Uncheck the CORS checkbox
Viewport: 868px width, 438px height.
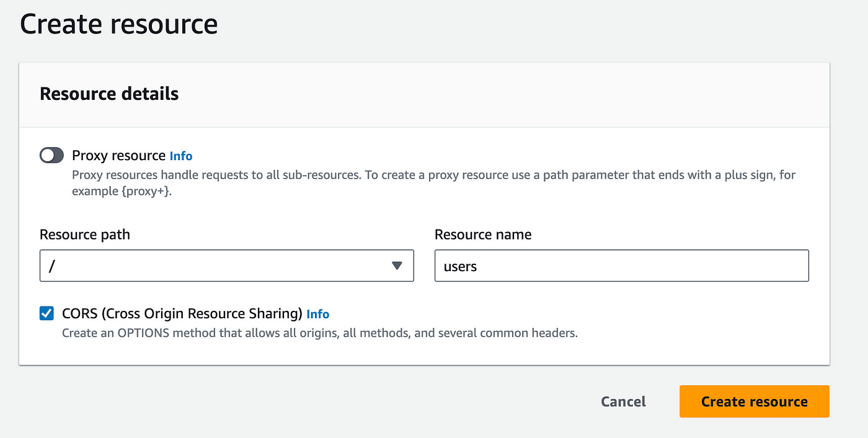pyautogui.click(x=46, y=313)
